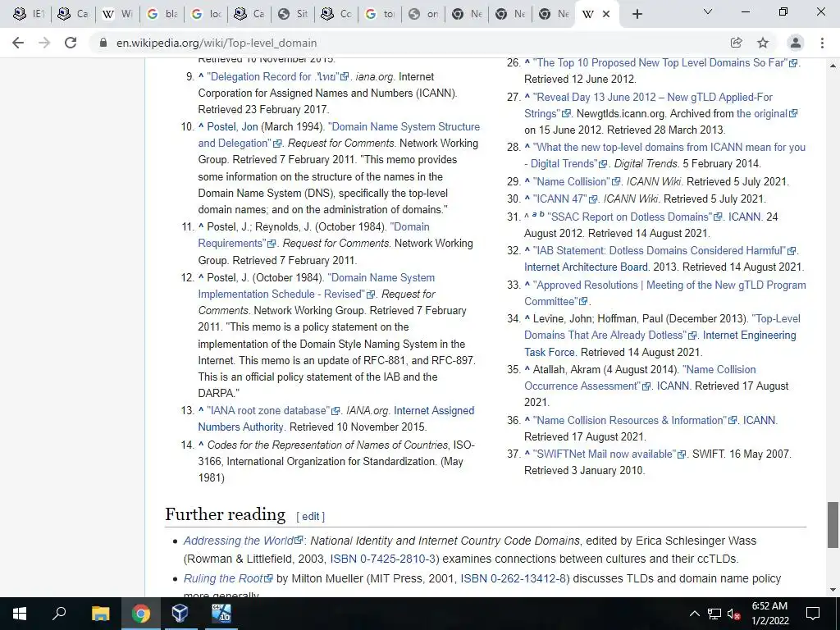Image resolution: width=840 pixels, height=630 pixels.
Task: Open "Delegation Record for" reference link
Action: (277, 76)
